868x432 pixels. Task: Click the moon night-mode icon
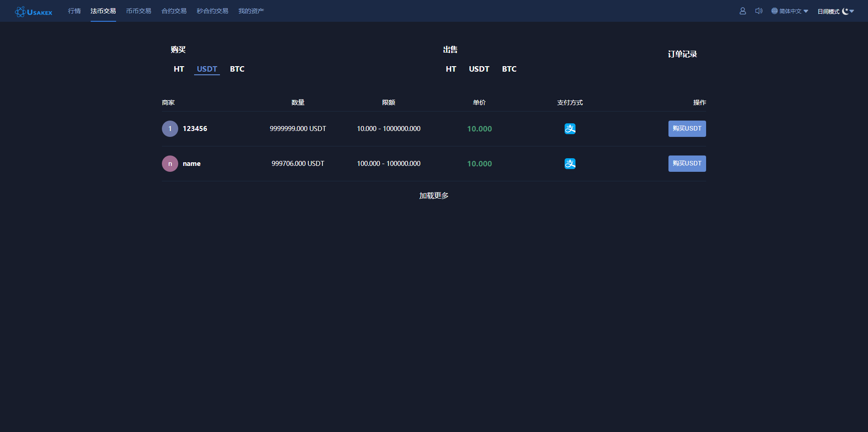[x=845, y=11]
